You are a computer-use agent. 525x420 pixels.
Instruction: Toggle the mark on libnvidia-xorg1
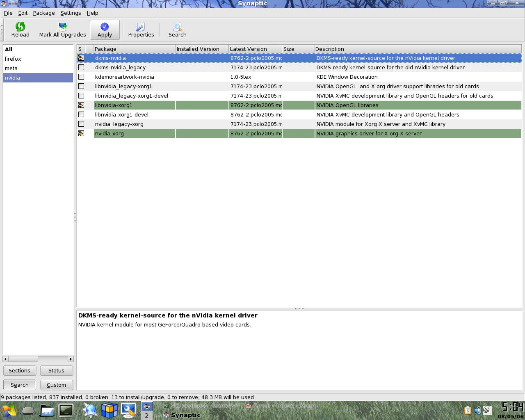(x=81, y=105)
